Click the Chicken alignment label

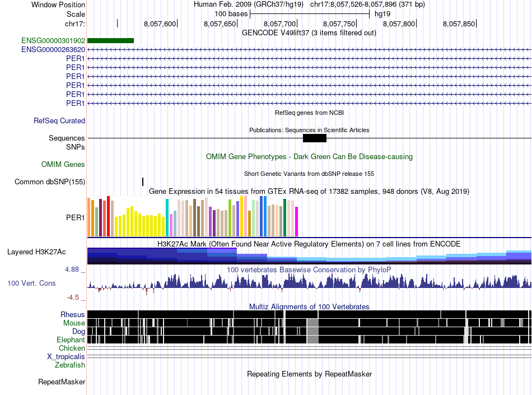tap(72, 348)
